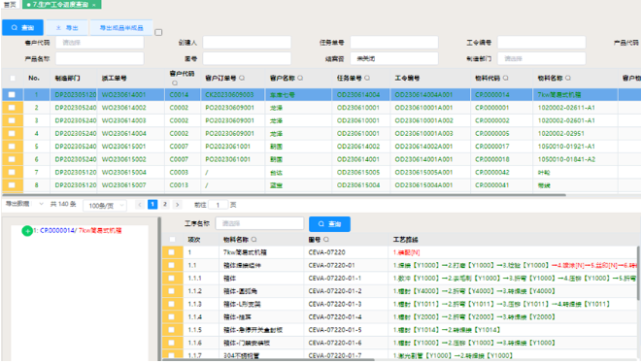Check the lower row CEVA-07220-01-5
Screen dimensions: 642x364
(x=172, y=330)
